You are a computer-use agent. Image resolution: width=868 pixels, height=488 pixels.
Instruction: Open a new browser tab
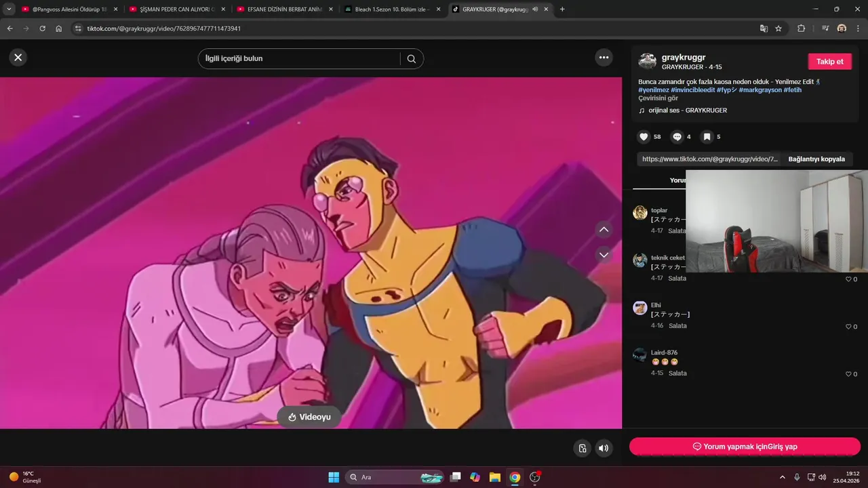point(562,9)
